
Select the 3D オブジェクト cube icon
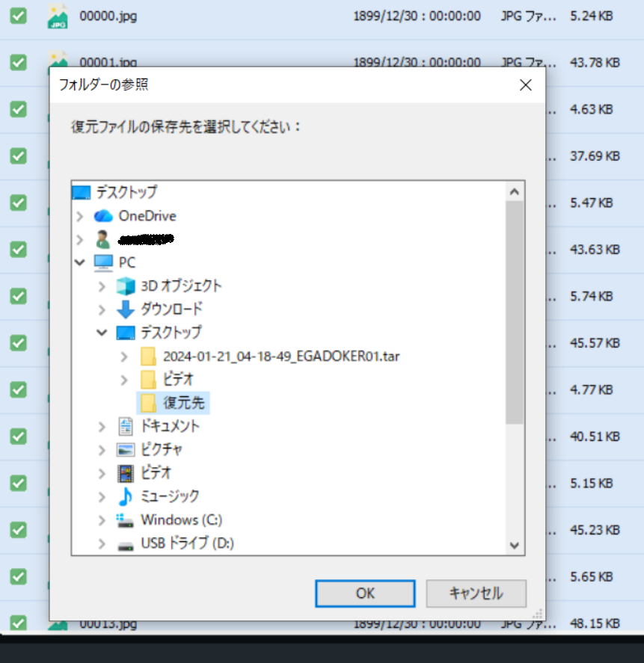126,286
